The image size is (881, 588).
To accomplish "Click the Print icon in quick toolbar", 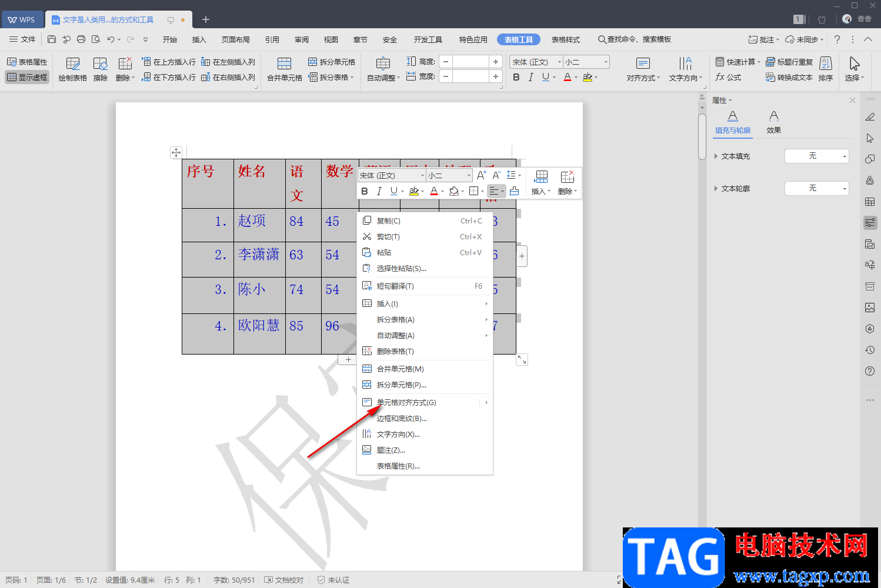I will point(81,39).
